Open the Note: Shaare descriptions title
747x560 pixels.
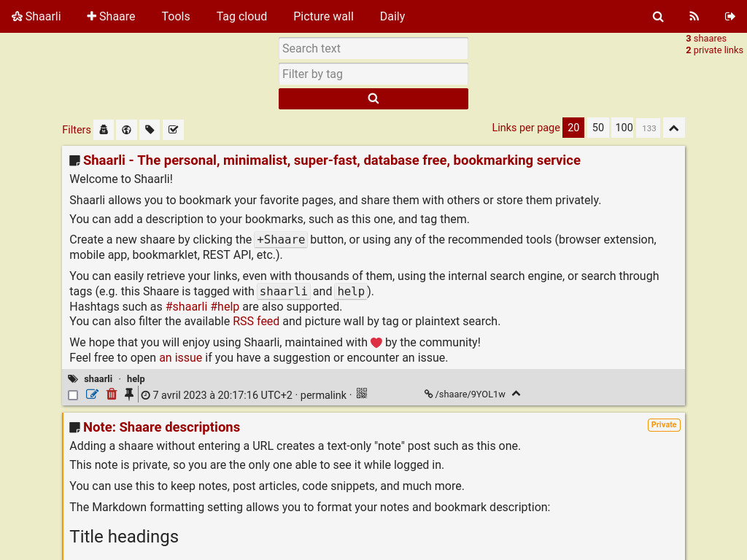click(161, 427)
